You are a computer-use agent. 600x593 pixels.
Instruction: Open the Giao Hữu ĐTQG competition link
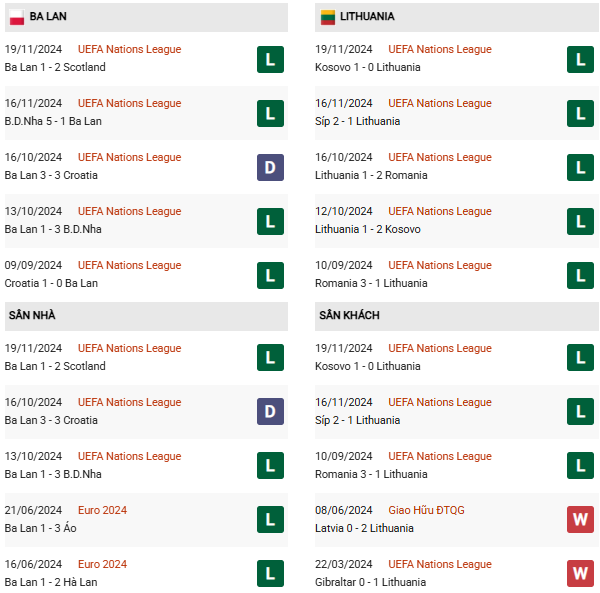426,510
